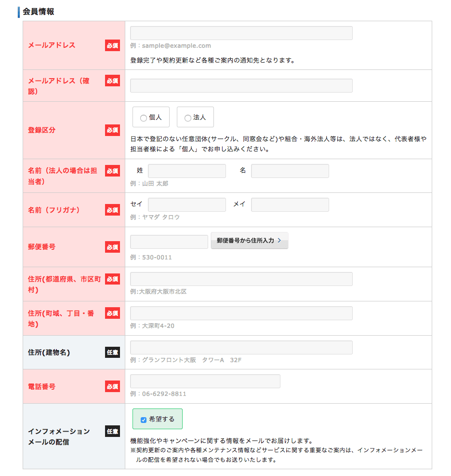Click the 郵便番号 row label
The image size is (451, 476).
(x=42, y=247)
